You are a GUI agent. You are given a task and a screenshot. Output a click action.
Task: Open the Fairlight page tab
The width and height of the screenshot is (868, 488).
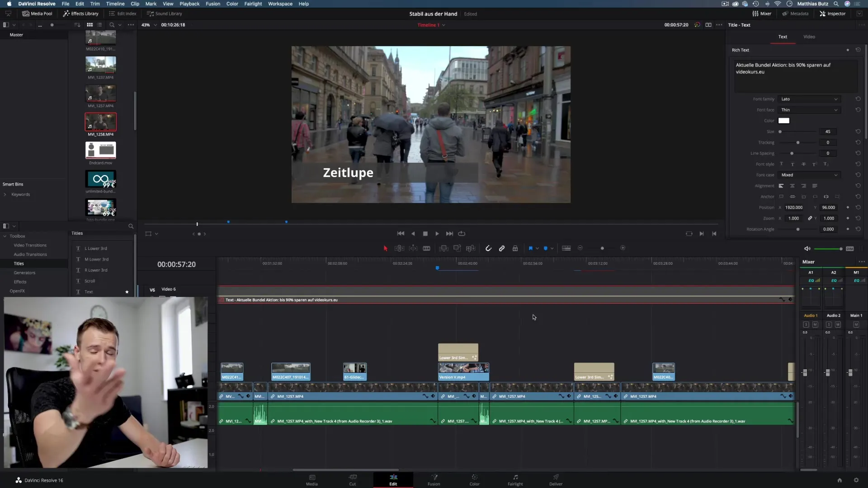tap(515, 480)
